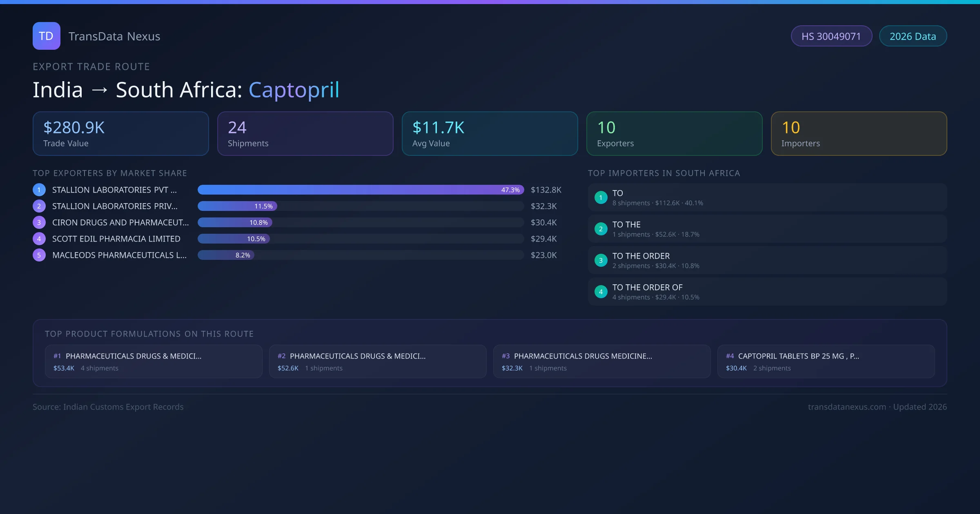
Task: Click green rank 1 badge for importer TO
Action: pyautogui.click(x=601, y=197)
